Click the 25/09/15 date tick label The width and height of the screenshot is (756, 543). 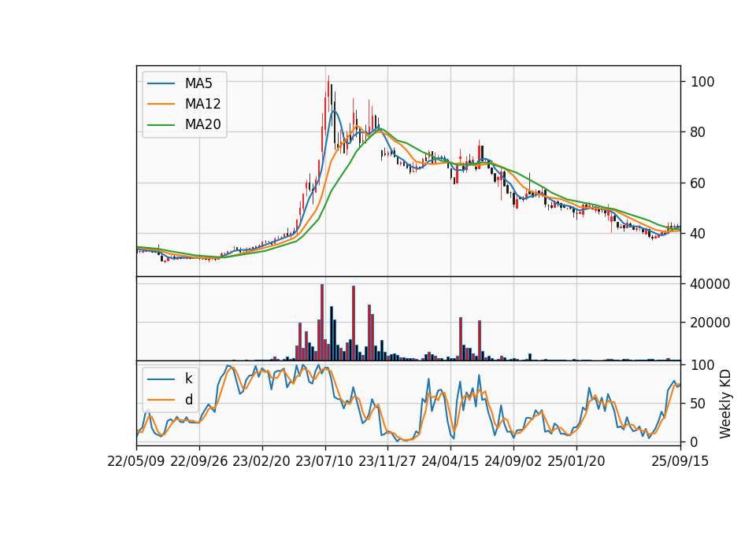pos(680,461)
